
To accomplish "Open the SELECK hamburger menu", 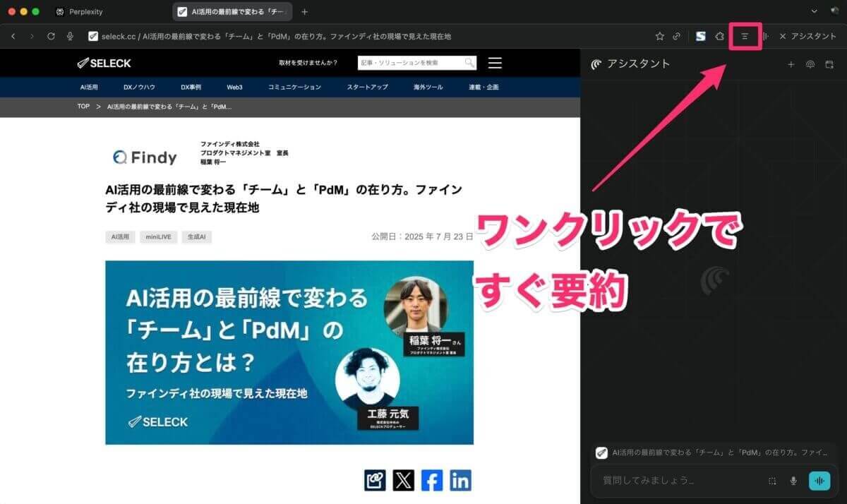I will pyautogui.click(x=495, y=63).
